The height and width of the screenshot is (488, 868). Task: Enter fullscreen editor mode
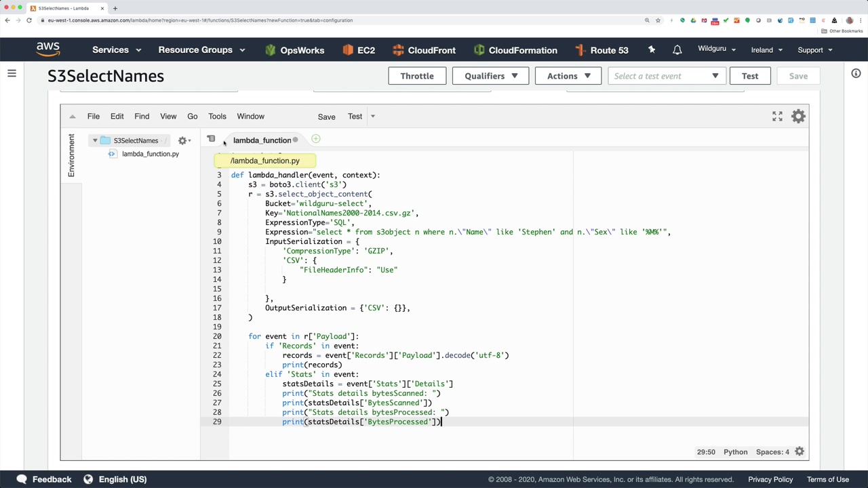[777, 117]
